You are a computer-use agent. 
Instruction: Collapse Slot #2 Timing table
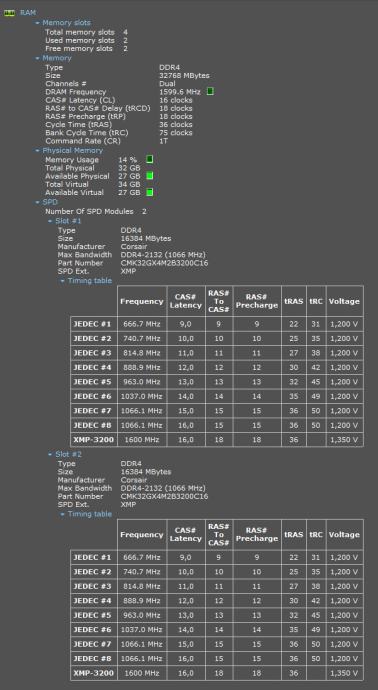[x=62, y=514]
